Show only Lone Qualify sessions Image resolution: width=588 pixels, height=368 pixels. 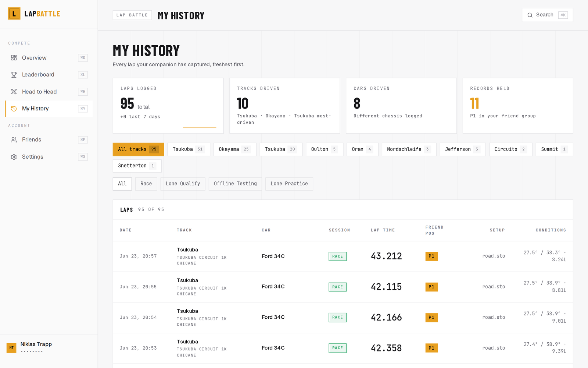(x=183, y=184)
